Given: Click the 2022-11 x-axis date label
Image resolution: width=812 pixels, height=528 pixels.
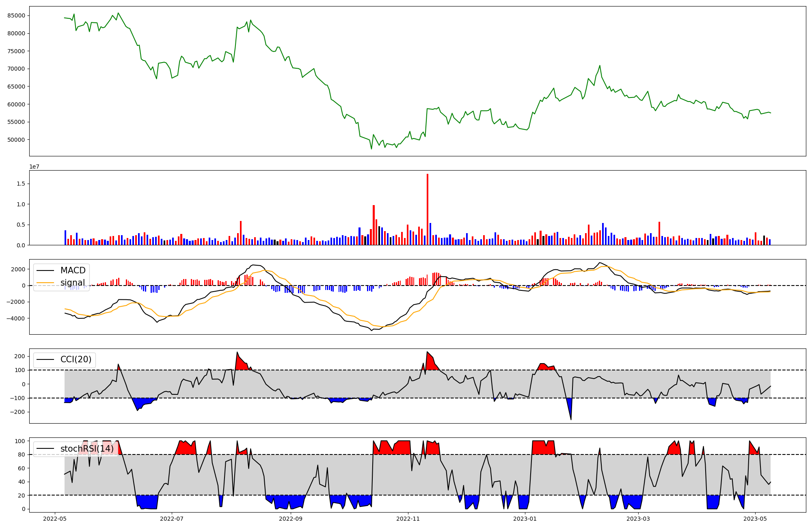Looking at the screenshot, I should (x=408, y=519).
